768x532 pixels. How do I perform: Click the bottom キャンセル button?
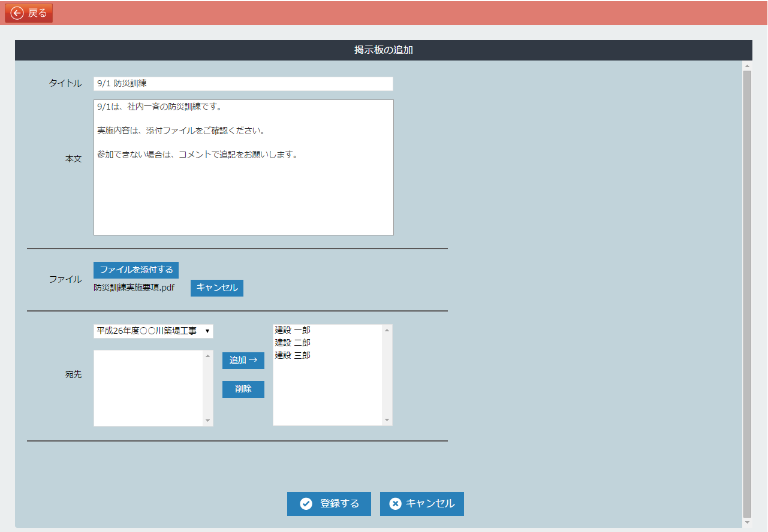coord(422,504)
